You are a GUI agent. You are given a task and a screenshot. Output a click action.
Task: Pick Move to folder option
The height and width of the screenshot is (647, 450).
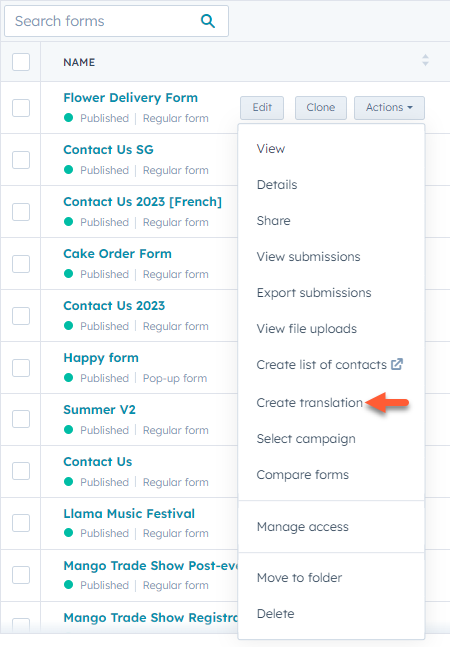[x=299, y=578]
